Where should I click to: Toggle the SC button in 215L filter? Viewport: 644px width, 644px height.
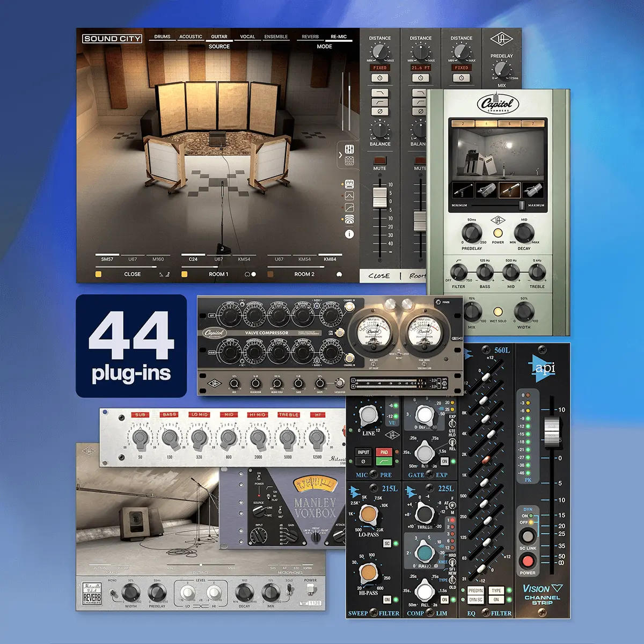[x=387, y=544]
